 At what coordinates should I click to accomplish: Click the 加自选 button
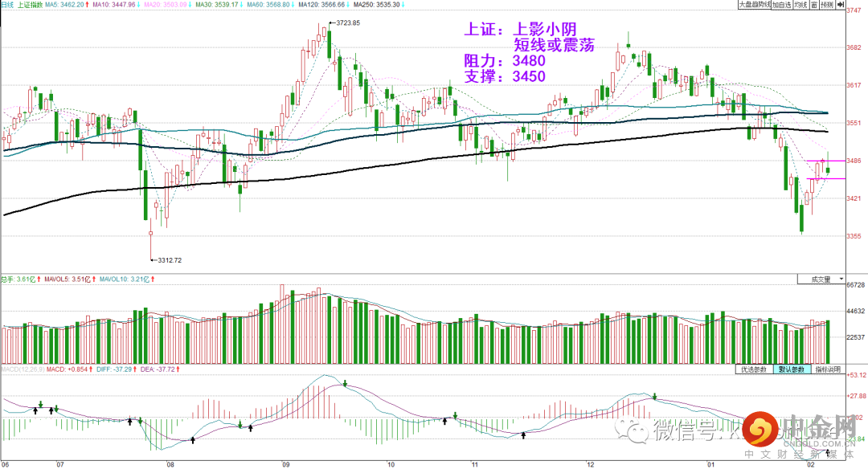tap(782, 5)
